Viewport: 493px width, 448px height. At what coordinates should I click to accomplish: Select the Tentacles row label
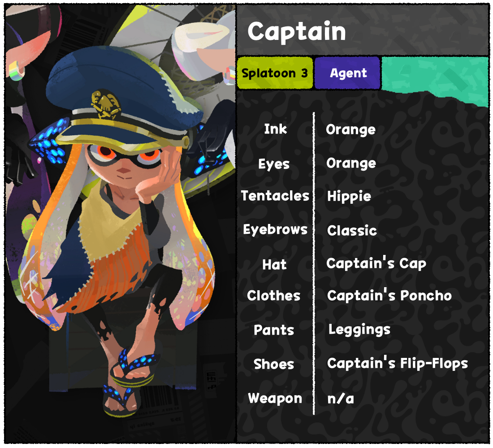click(x=275, y=196)
